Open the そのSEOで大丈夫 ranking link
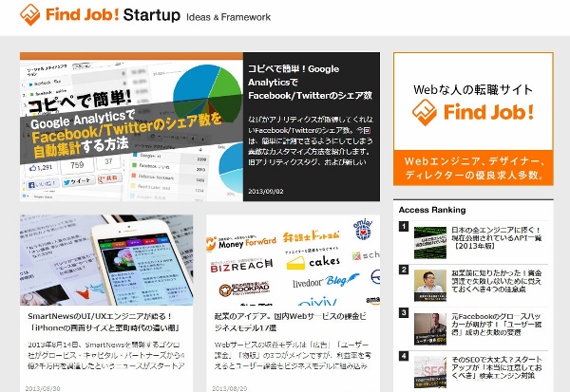Screen dimensions: 570x392 pyautogui.click(x=497, y=367)
